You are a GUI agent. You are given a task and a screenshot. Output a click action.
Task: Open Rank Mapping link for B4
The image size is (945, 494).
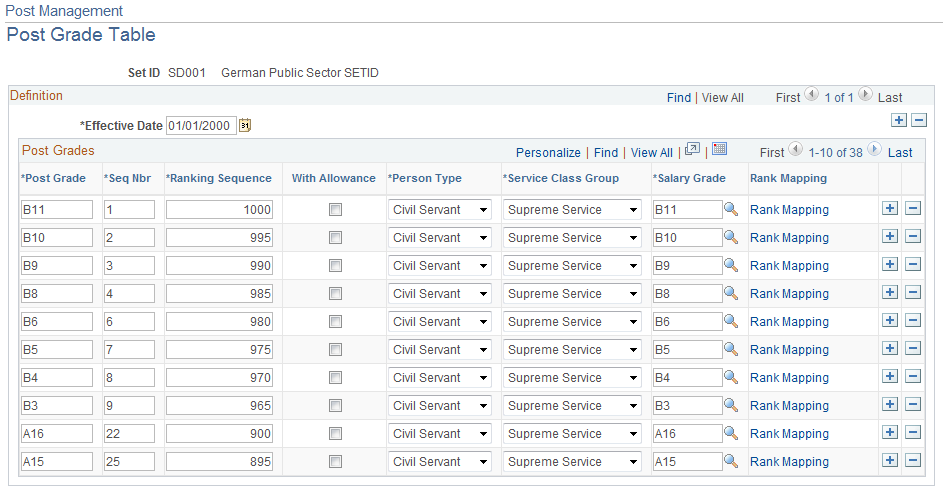pyautogui.click(x=789, y=378)
